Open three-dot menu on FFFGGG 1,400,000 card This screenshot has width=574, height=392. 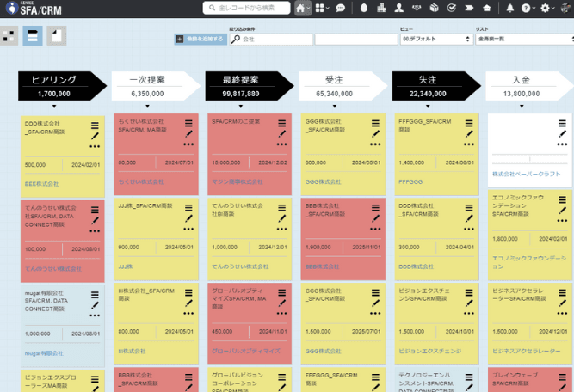469,144
